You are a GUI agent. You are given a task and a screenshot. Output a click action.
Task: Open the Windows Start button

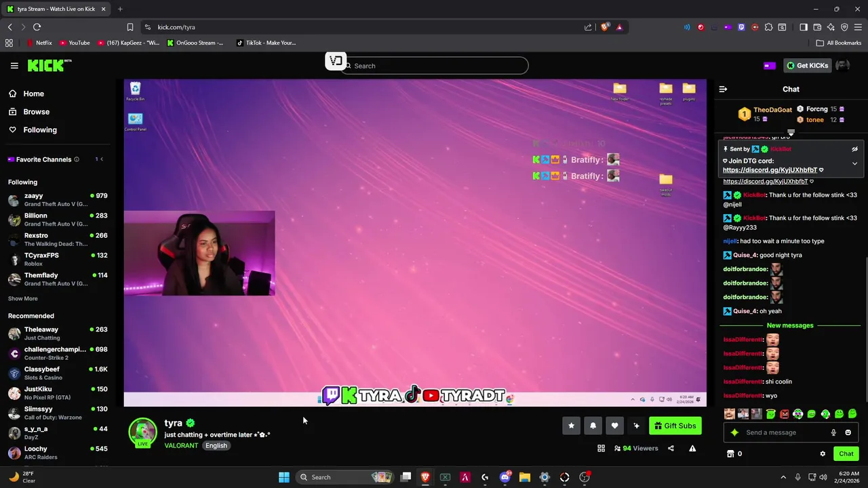click(284, 477)
